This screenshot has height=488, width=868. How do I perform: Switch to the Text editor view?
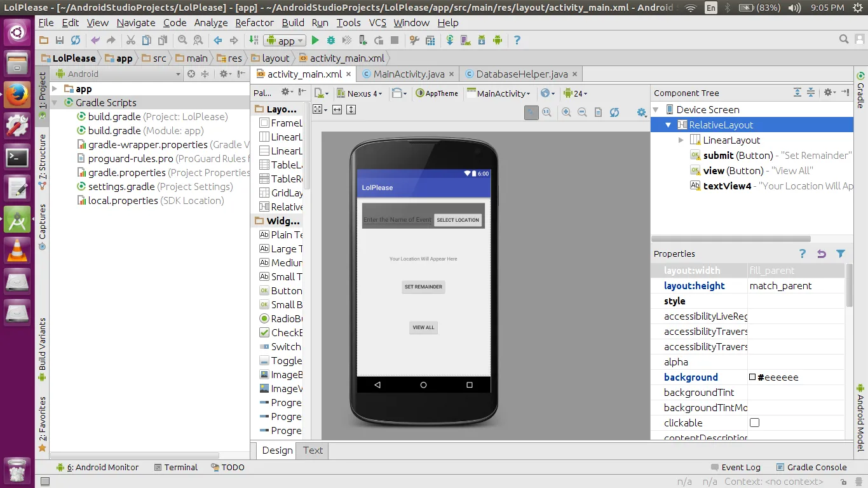point(313,450)
